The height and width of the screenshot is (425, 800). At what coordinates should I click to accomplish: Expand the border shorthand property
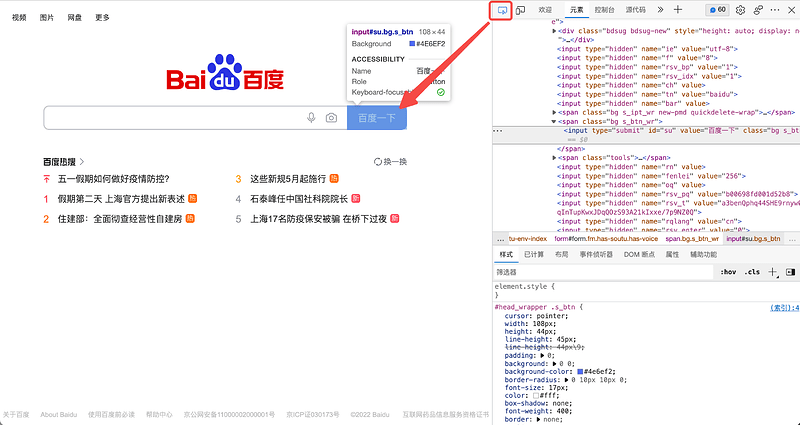[539, 419]
